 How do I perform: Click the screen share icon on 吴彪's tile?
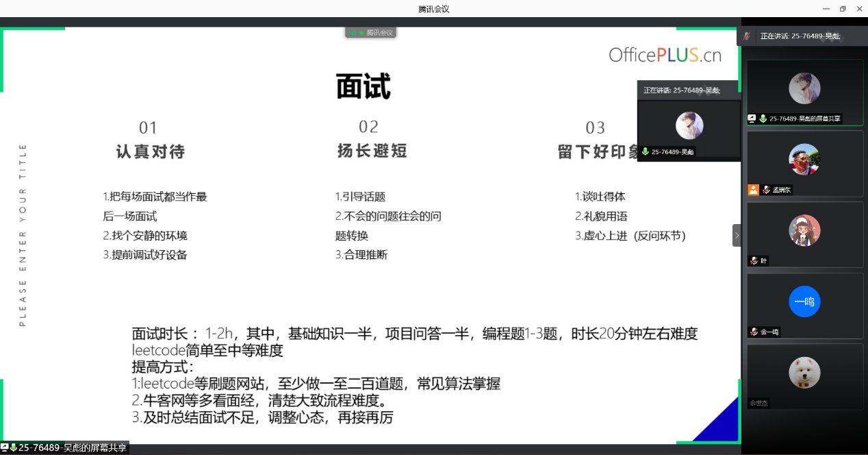click(752, 119)
